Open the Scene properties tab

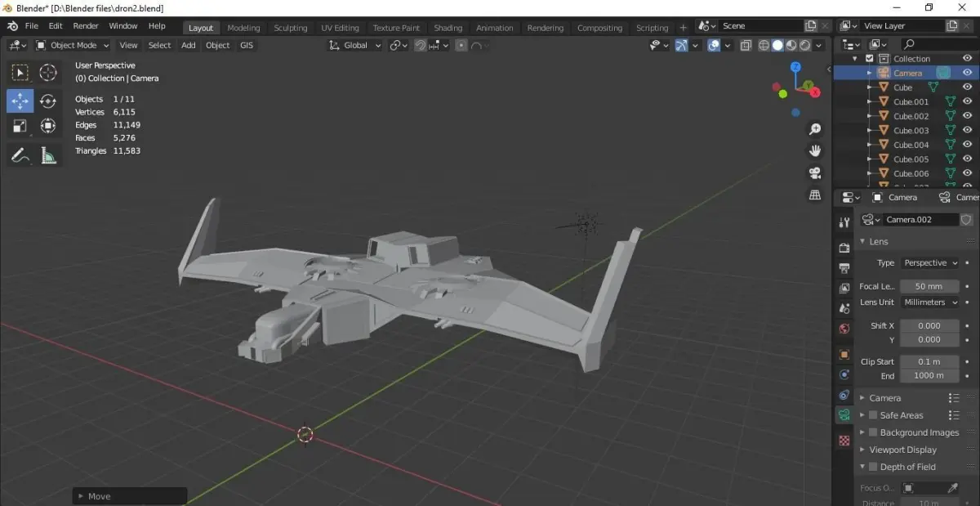[x=844, y=308]
